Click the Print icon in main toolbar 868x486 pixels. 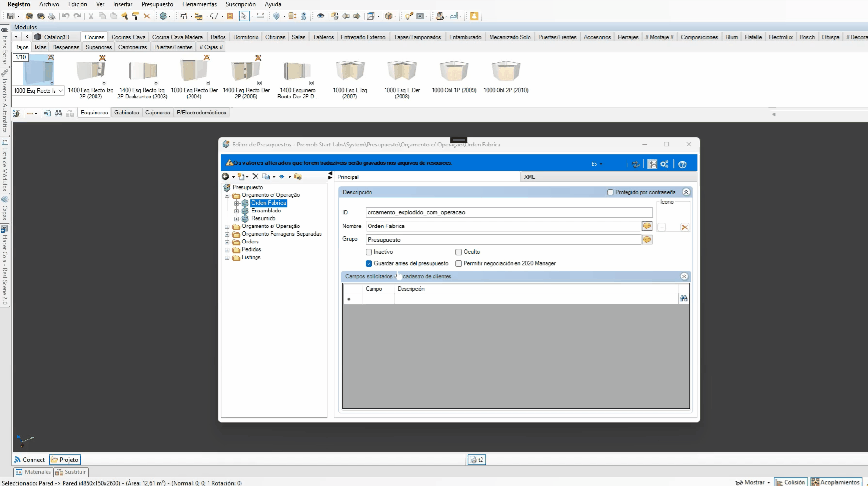[52, 16]
